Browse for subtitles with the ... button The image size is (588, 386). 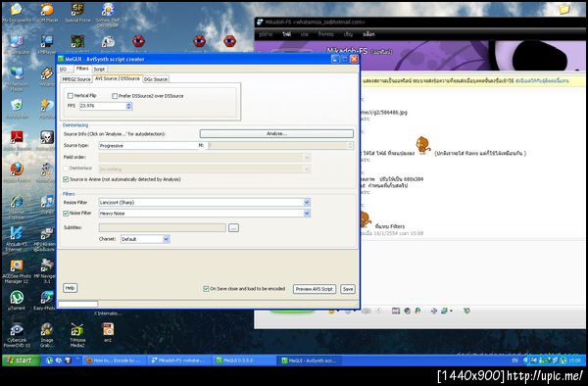pos(233,228)
